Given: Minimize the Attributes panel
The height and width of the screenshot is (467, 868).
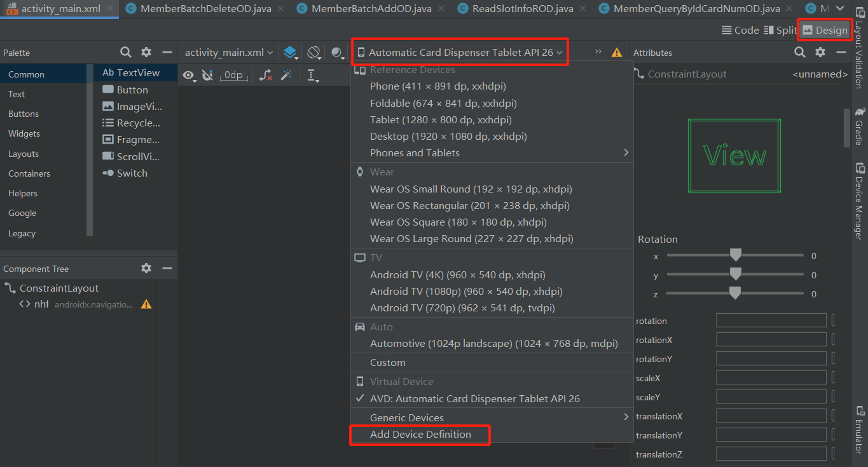Looking at the screenshot, I should (x=841, y=52).
